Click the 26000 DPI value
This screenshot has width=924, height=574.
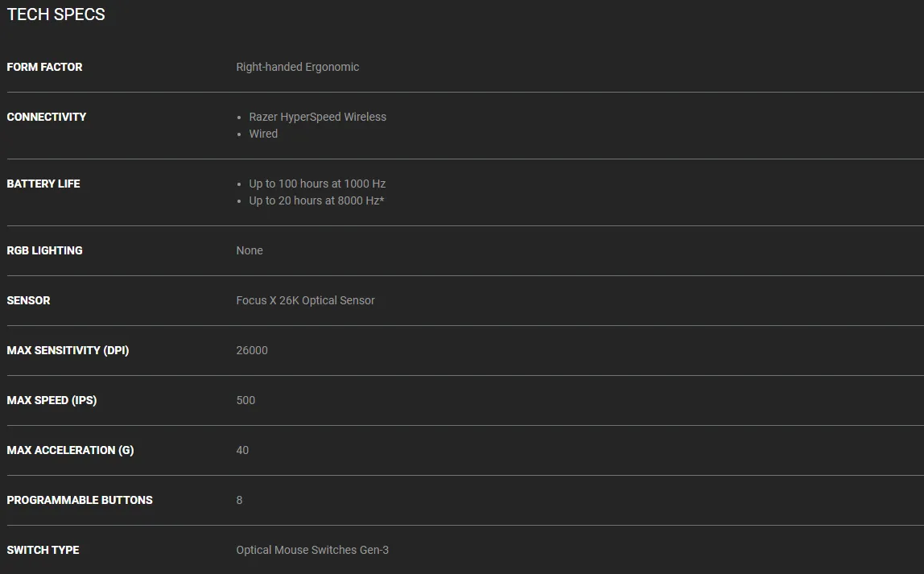(x=252, y=351)
